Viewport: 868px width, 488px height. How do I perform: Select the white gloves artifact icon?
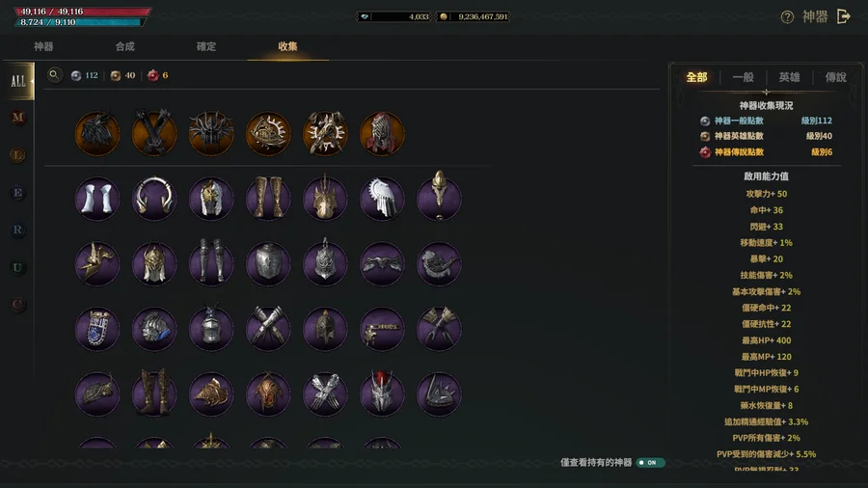[x=96, y=199]
